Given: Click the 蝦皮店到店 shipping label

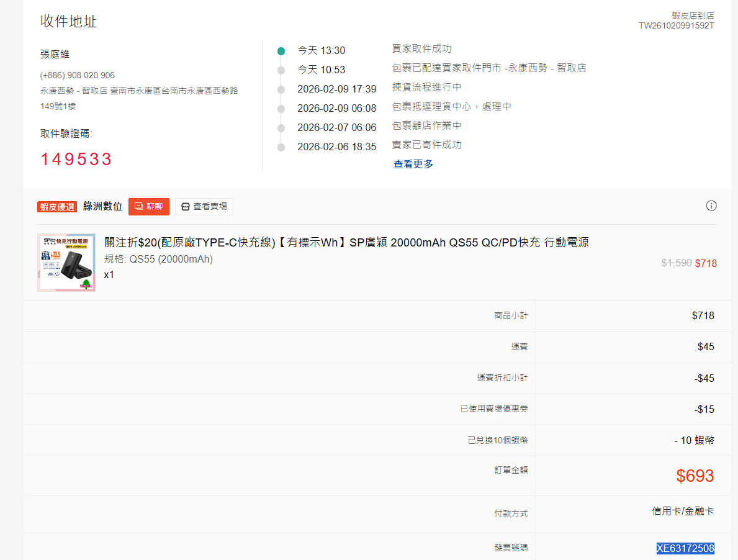Looking at the screenshot, I should click(x=693, y=15).
